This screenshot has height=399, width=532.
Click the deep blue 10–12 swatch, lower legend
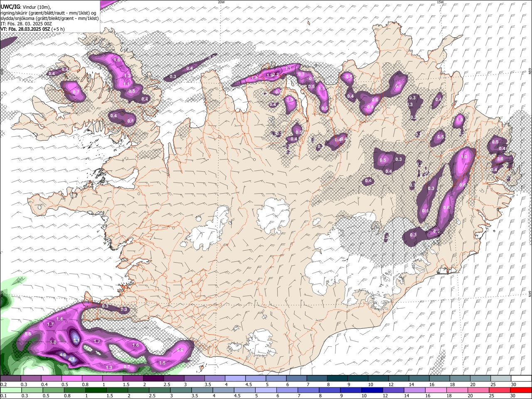(372, 390)
